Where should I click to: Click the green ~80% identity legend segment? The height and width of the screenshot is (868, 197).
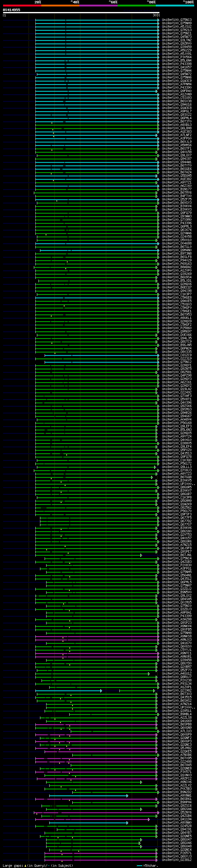pos(136,6)
